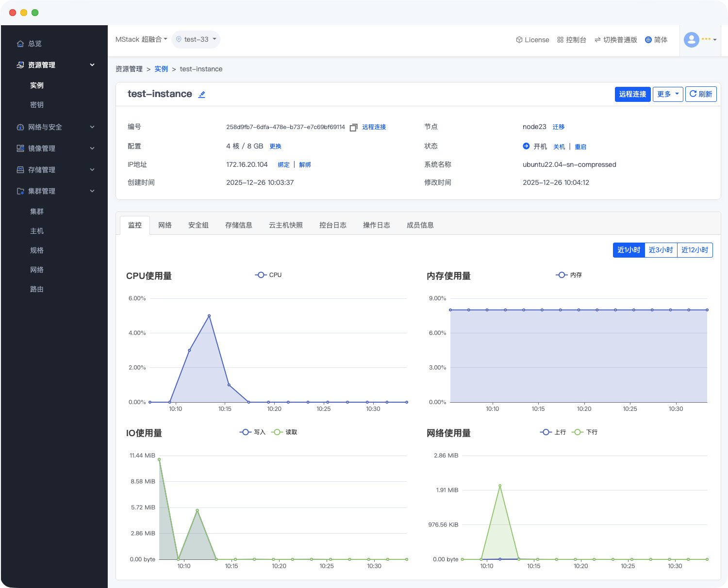The image size is (728, 588).
Task: Expand the test-33 project selector
Action: (196, 40)
